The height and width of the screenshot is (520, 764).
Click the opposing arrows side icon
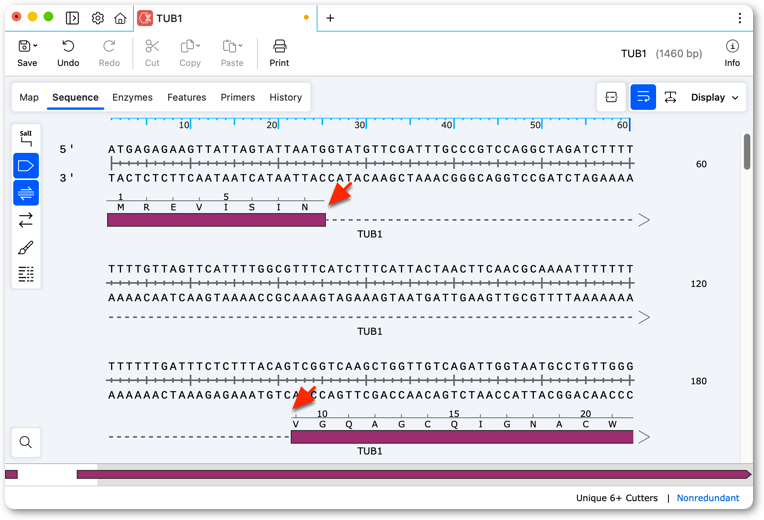click(x=26, y=220)
